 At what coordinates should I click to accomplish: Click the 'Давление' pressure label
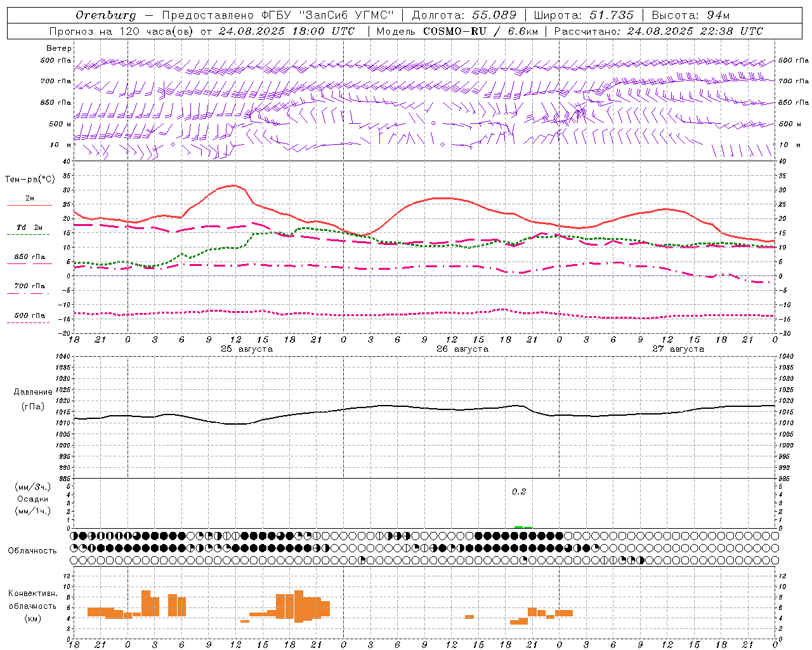(x=33, y=392)
